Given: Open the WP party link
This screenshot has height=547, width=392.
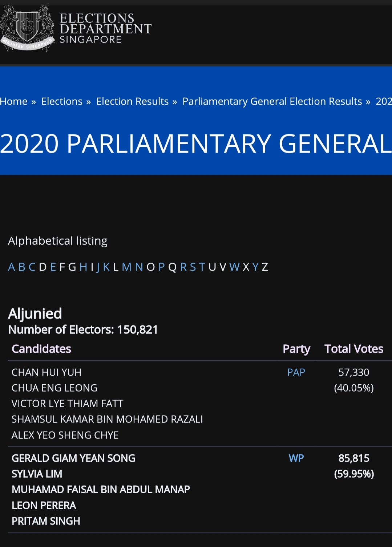Looking at the screenshot, I should click(x=296, y=458).
